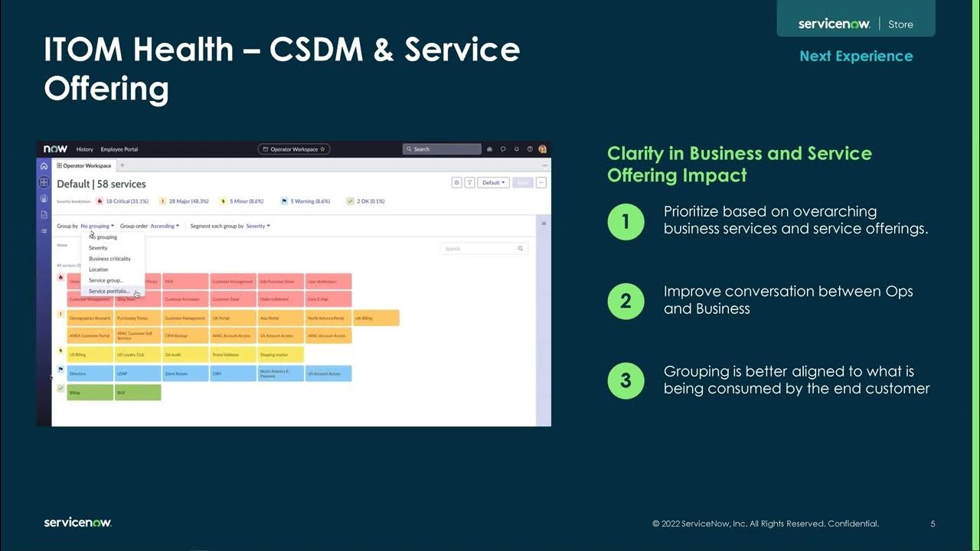980x551 pixels.
Task: Open the blue LDAP tile
Action: tap(138, 373)
